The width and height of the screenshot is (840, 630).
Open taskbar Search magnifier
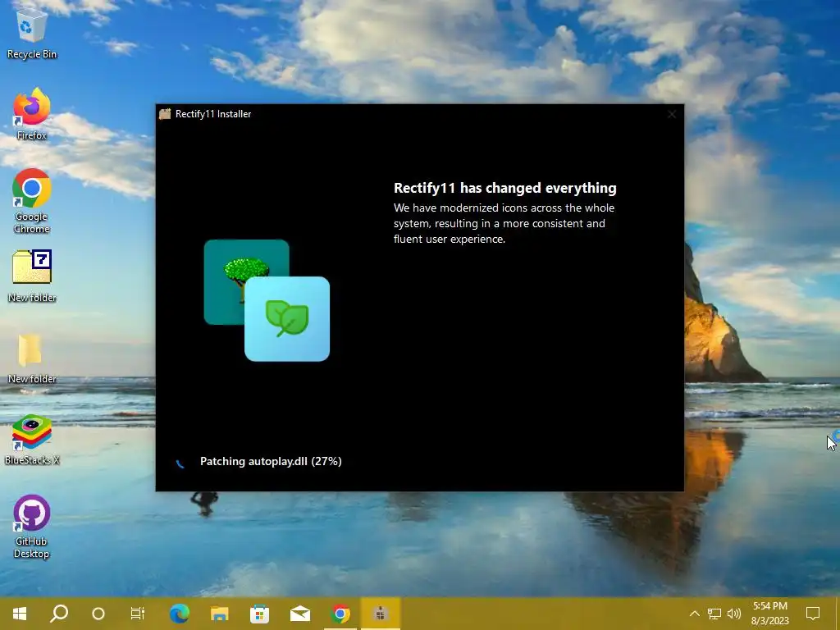coord(59,614)
